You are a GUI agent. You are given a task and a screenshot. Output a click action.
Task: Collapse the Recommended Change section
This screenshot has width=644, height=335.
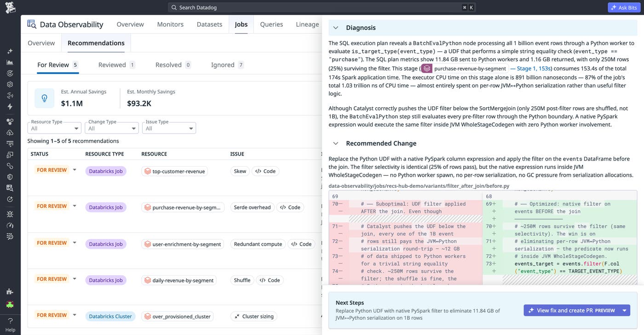pyautogui.click(x=336, y=144)
